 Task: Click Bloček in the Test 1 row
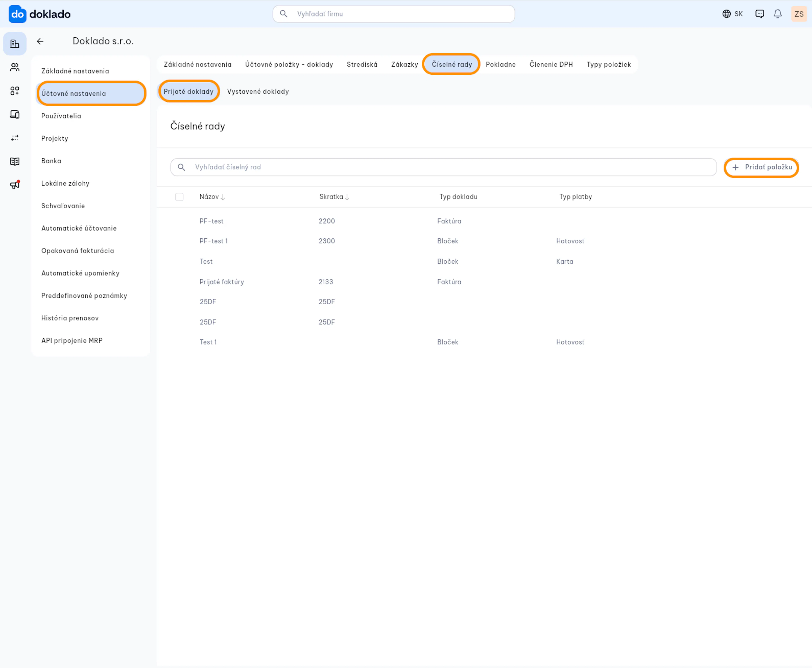click(448, 342)
